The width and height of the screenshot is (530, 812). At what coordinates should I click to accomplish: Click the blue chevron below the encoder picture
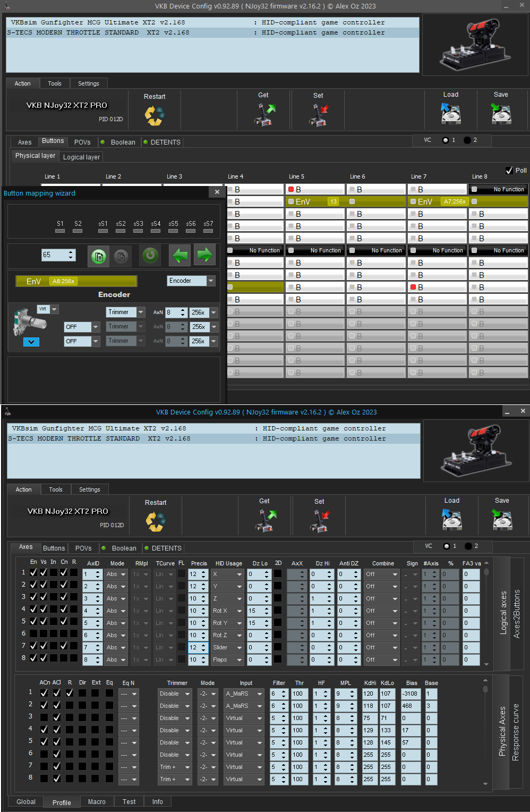tap(31, 342)
